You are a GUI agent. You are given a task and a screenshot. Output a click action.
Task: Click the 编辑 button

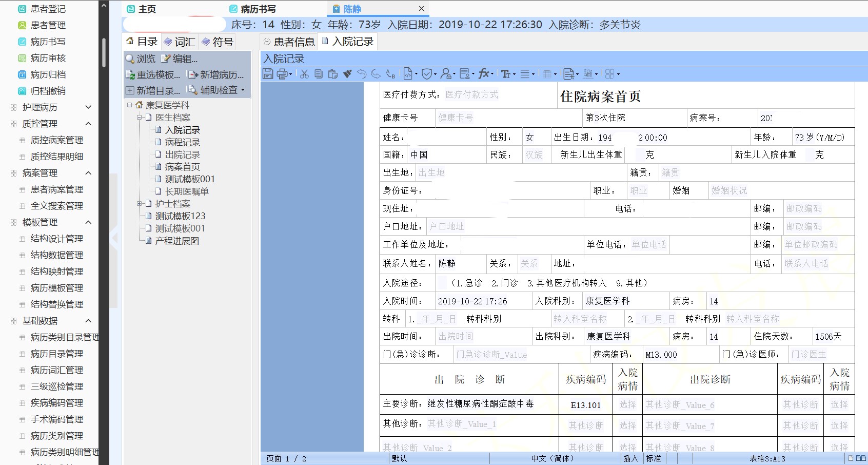click(180, 59)
